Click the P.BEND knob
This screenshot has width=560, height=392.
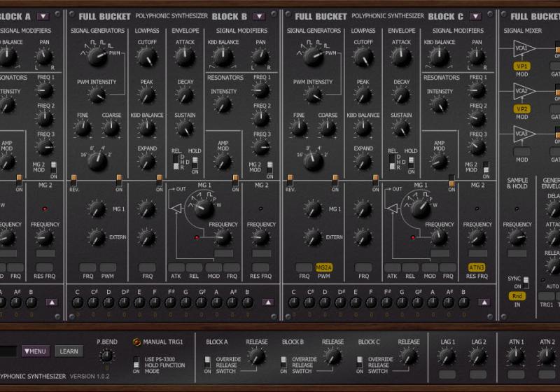[x=106, y=357]
